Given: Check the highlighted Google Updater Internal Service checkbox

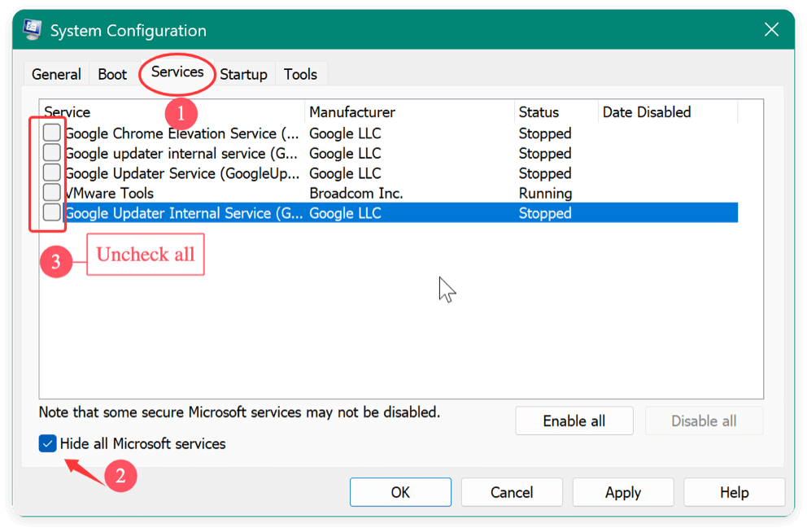Looking at the screenshot, I should coord(51,212).
